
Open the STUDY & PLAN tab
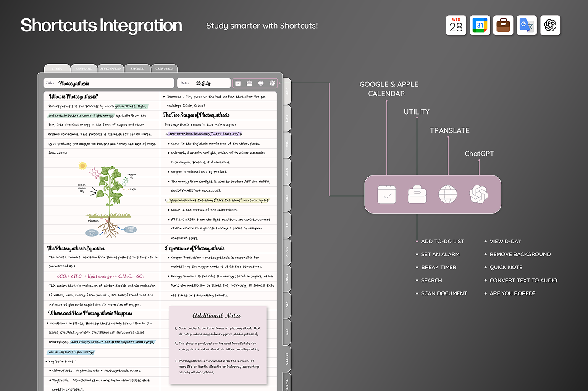tap(111, 68)
